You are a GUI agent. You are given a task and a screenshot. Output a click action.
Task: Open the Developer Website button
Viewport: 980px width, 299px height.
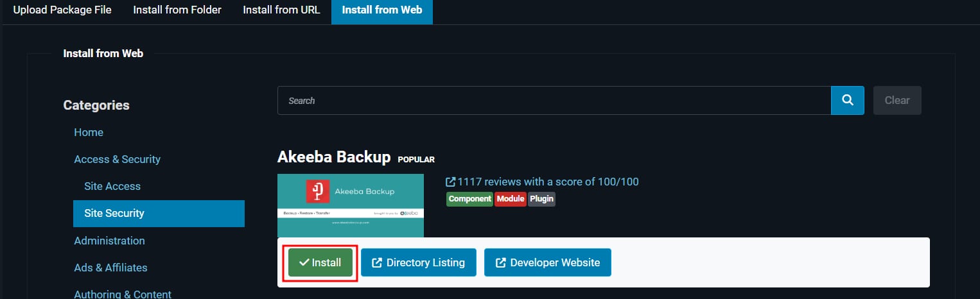pos(547,262)
